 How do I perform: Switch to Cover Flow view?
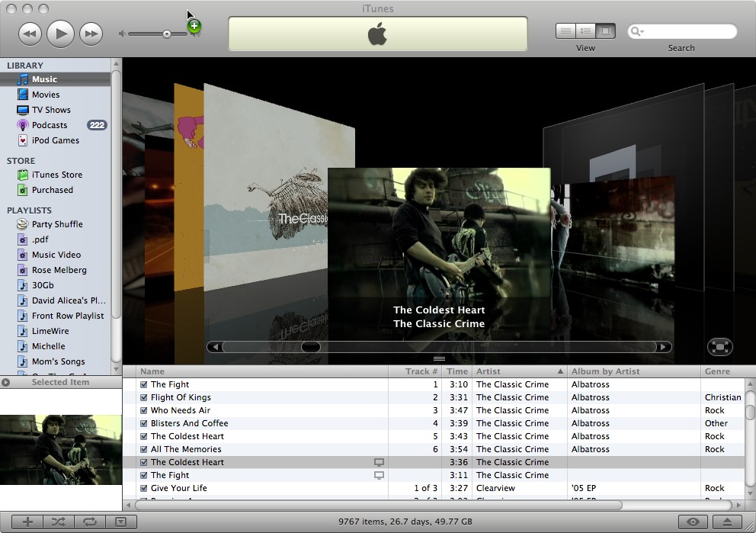coord(606,31)
